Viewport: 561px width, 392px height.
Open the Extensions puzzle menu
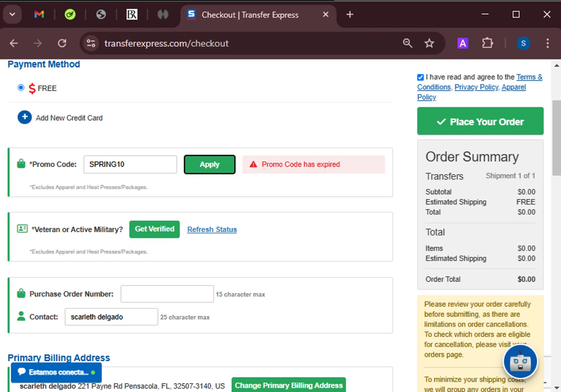click(487, 43)
